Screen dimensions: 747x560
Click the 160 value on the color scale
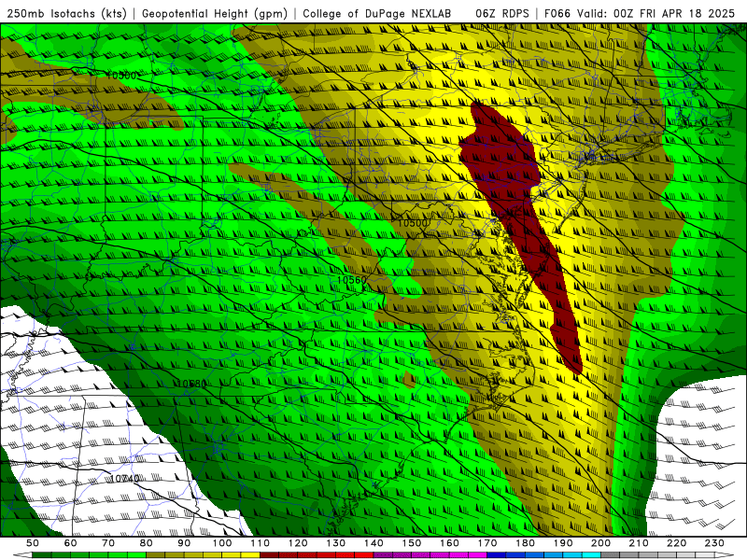point(449,543)
